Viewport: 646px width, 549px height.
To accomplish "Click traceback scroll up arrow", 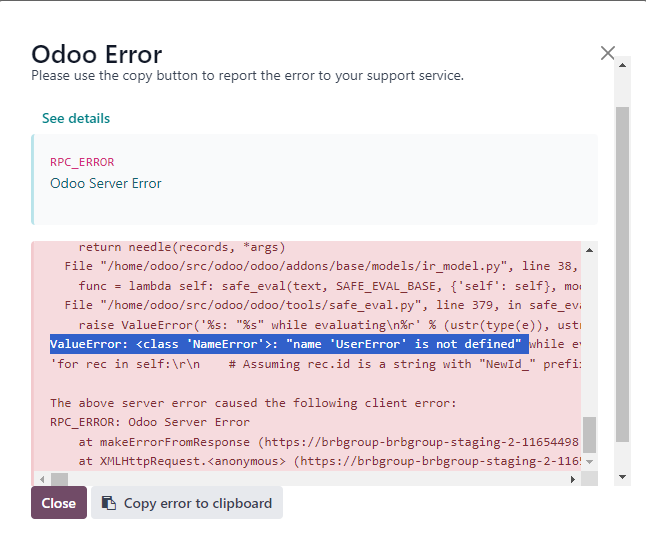I will (590, 250).
